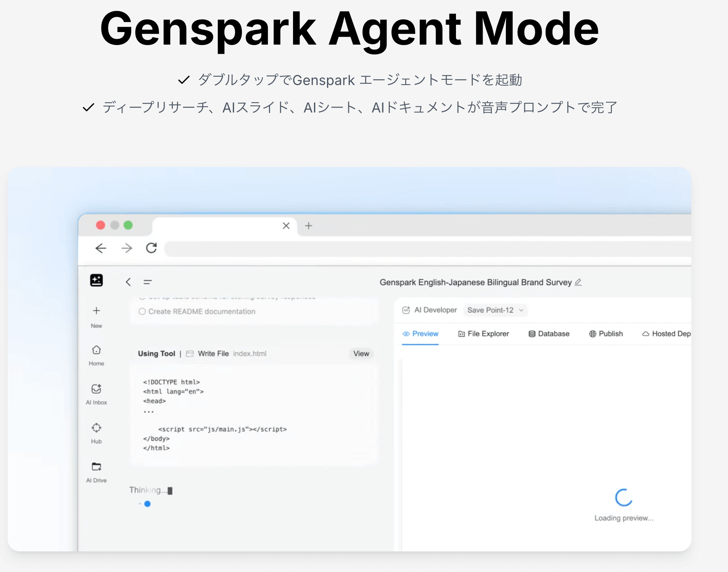
Task: Click the Genspark logo icon in sidebar
Action: click(x=96, y=280)
